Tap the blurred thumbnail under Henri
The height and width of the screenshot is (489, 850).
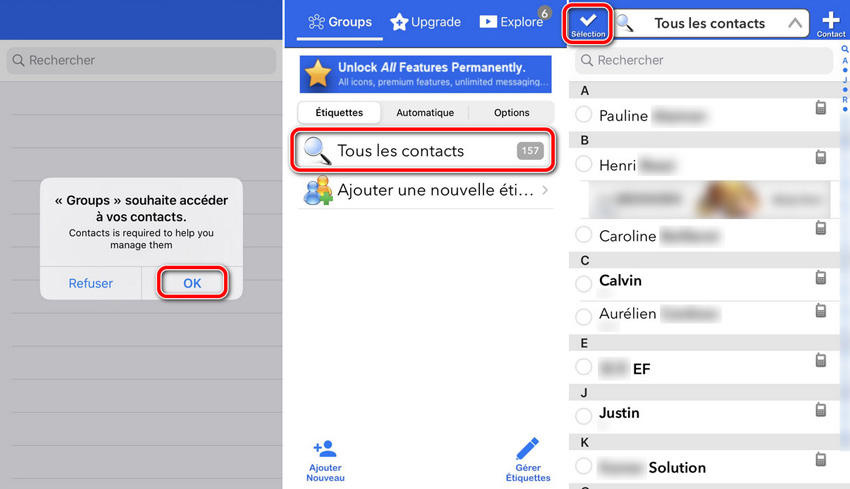pos(710,200)
